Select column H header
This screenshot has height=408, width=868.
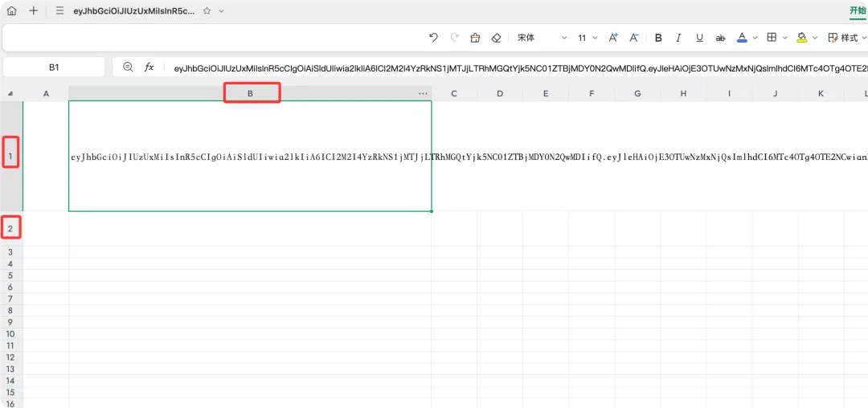pyautogui.click(x=684, y=94)
